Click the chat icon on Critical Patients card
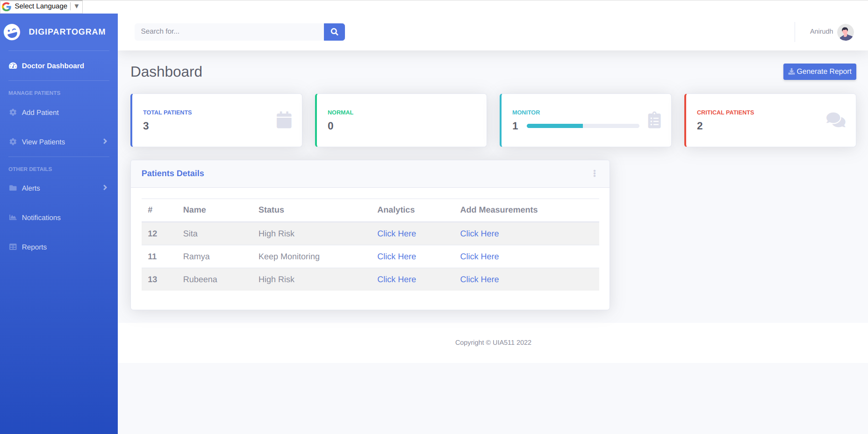This screenshot has width=868, height=434. [x=836, y=120]
